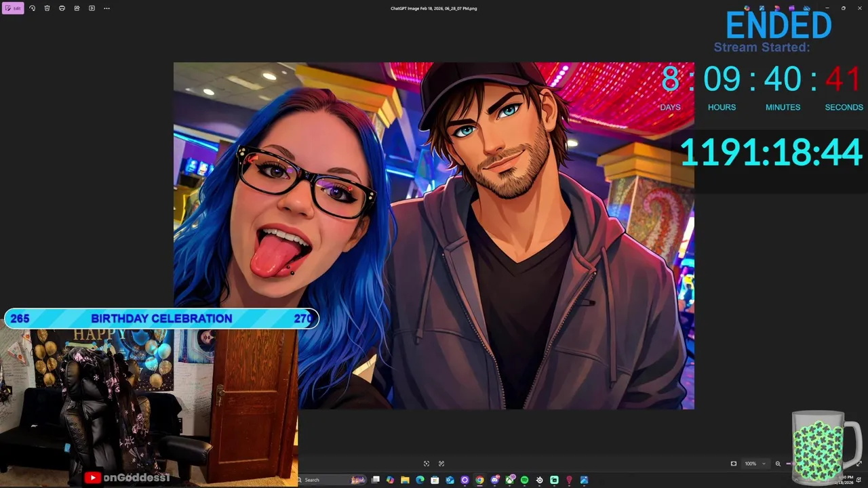Toggle filmstrip icon left of zoom percentage
This screenshot has height=488, width=868.
click(x=734, y=464)
